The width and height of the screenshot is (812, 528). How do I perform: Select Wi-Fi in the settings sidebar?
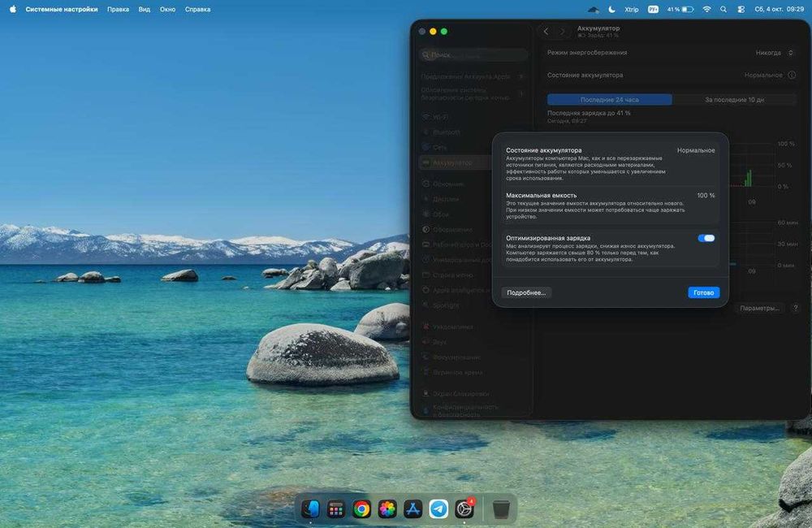tap(471, 117)
